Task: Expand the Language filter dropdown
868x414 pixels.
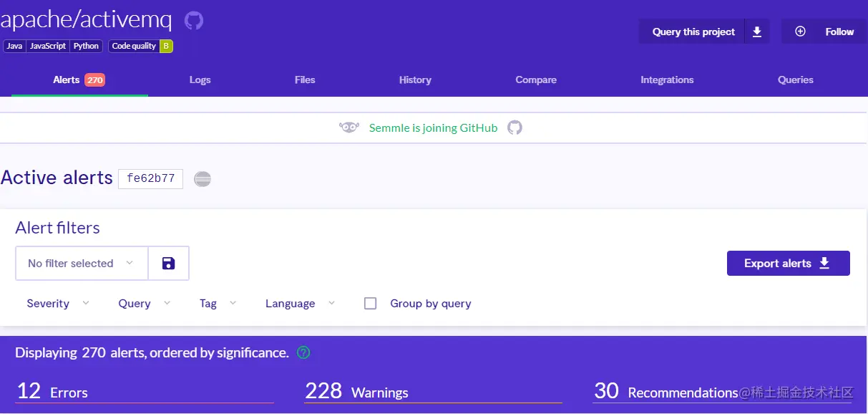Action: 301,303
